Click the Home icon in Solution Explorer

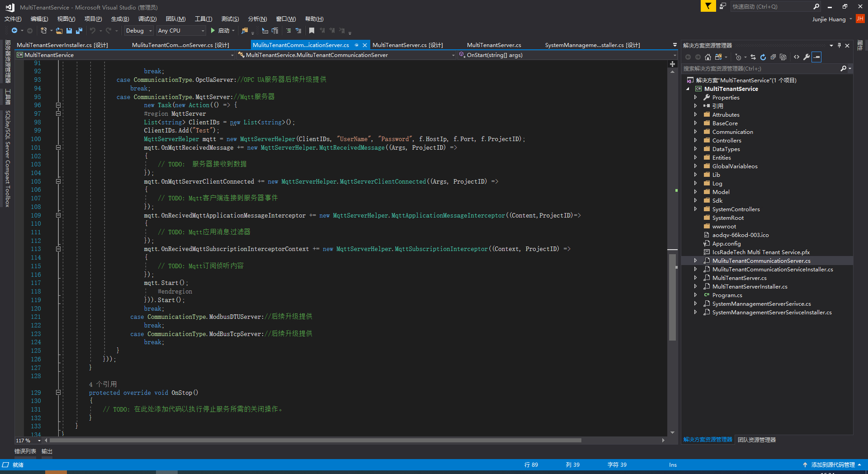708,57
